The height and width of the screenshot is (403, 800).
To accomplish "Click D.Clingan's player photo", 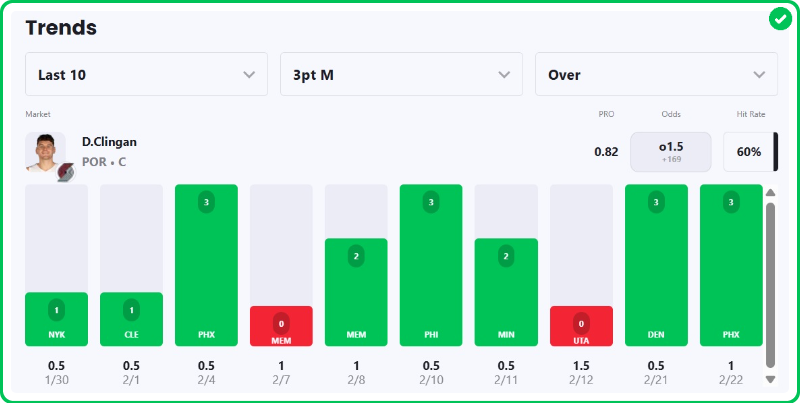I will pyautogui.click(x=45, y=150).
